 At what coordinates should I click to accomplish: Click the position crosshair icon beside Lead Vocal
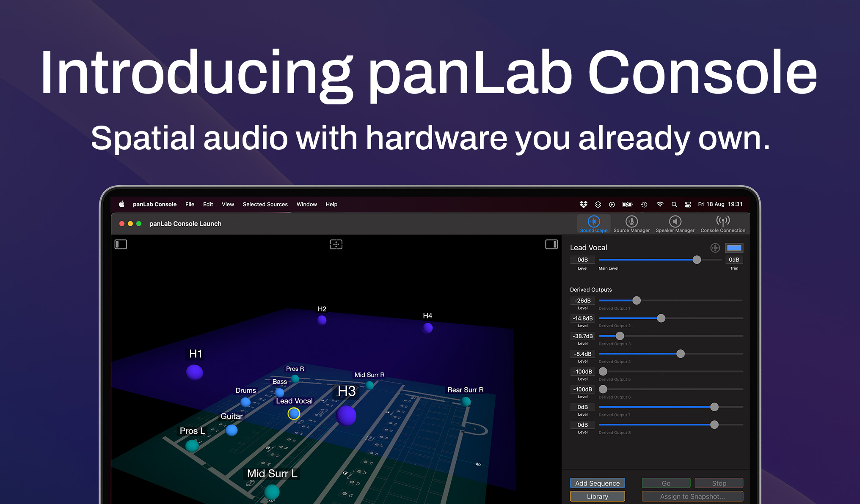tap(716, 248)
